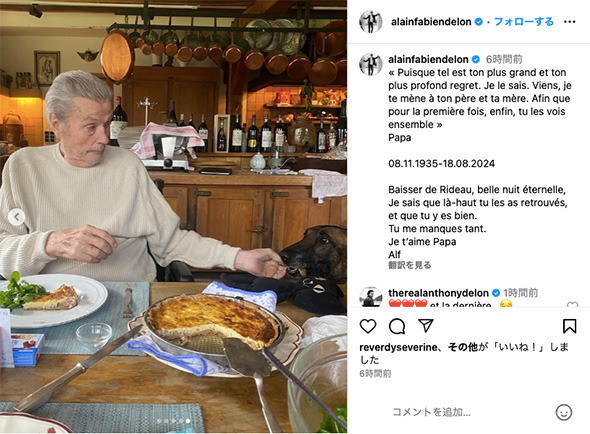Click the post photo of kitchen
590x434 pixels.
click(173, 217)
